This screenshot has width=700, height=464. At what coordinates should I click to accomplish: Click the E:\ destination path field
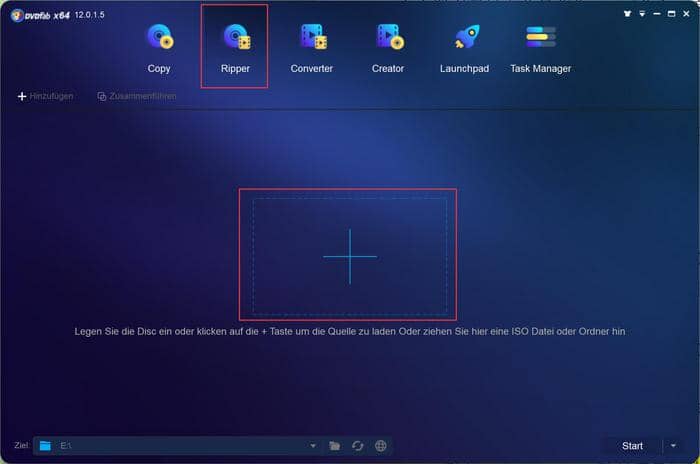click(180, 445)
